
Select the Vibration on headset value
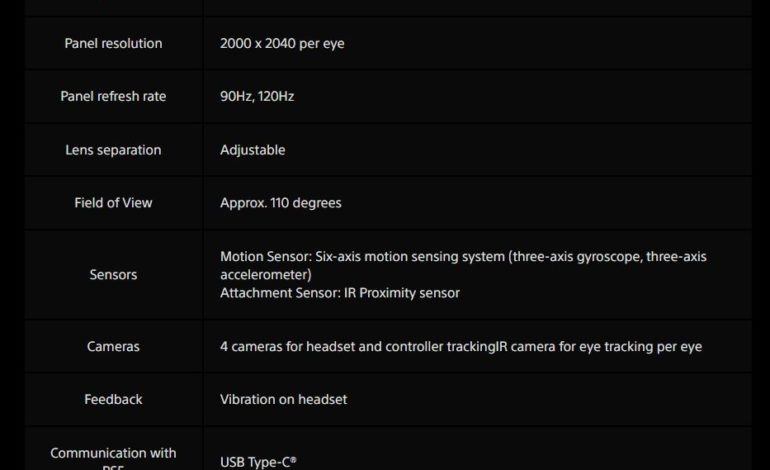(283, 399)
